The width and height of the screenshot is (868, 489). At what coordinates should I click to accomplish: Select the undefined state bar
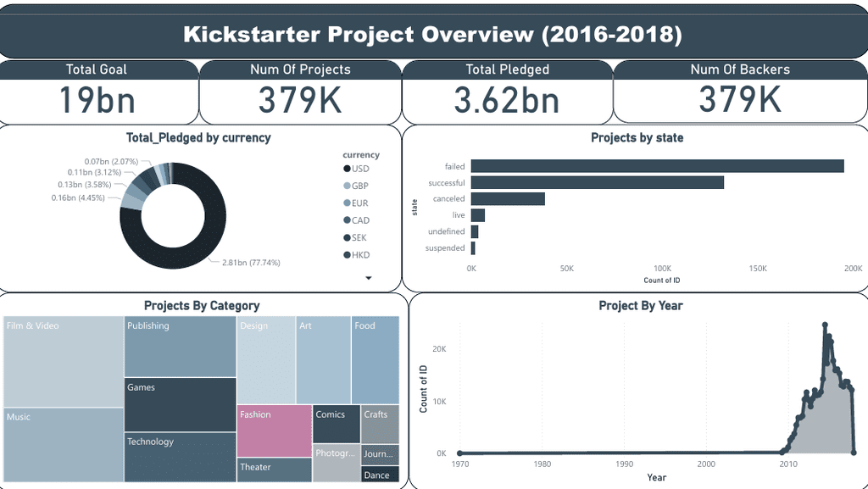tap(475, 231)
